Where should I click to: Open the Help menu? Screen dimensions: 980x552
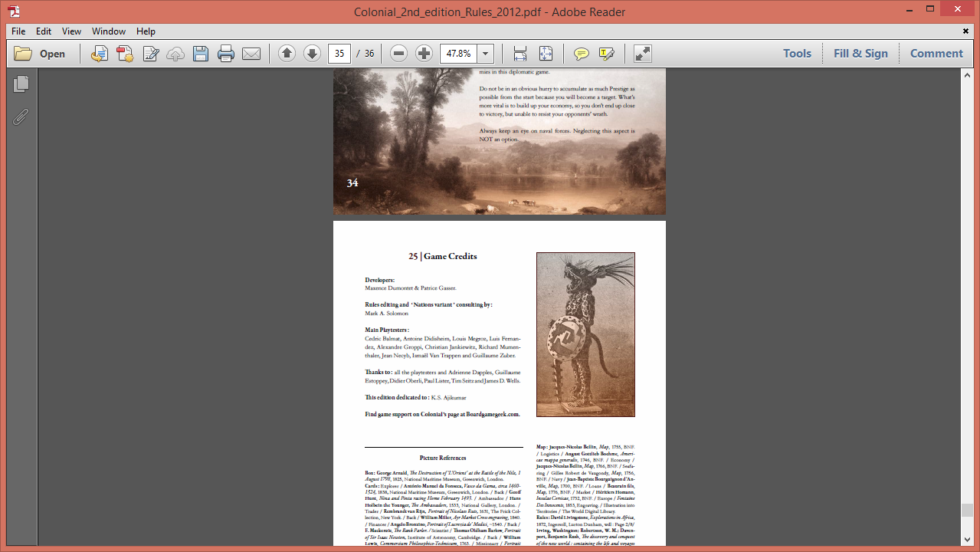click(x=146, y=31)
